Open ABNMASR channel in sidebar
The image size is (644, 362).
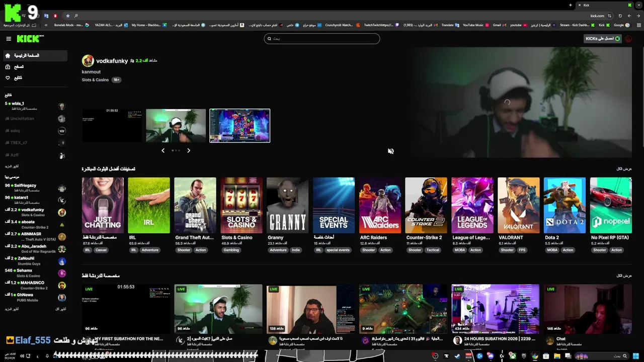tap(35, 236)
